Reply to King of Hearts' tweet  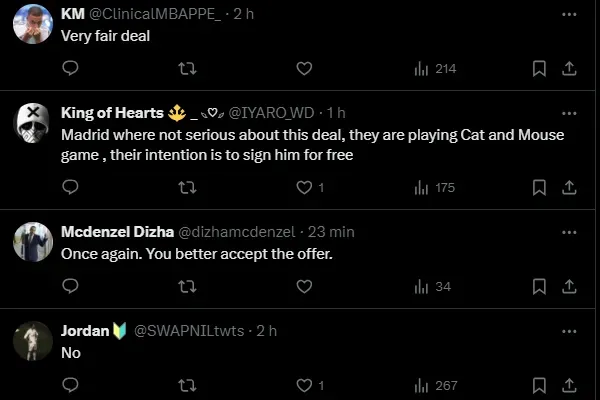[70, 187]
